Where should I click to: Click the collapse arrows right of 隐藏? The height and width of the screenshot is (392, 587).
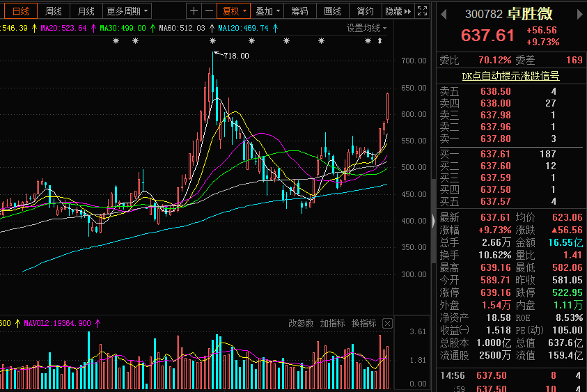(x=408, y=11)
